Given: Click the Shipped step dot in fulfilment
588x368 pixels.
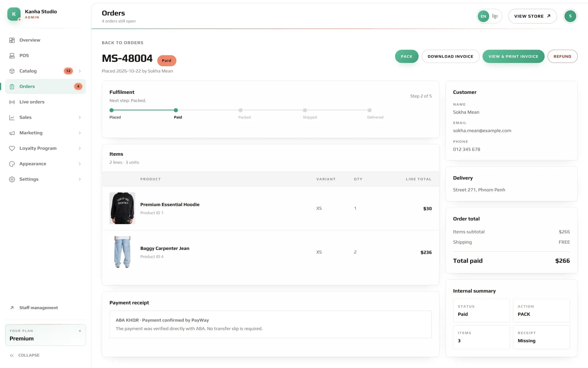Looking at the screenshot, I should [x=305, y=110].
